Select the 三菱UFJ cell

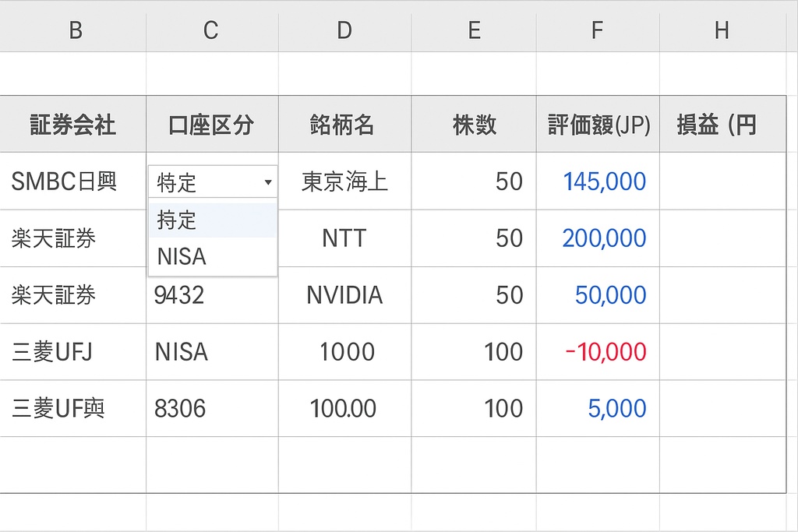(x=74, y=352)
